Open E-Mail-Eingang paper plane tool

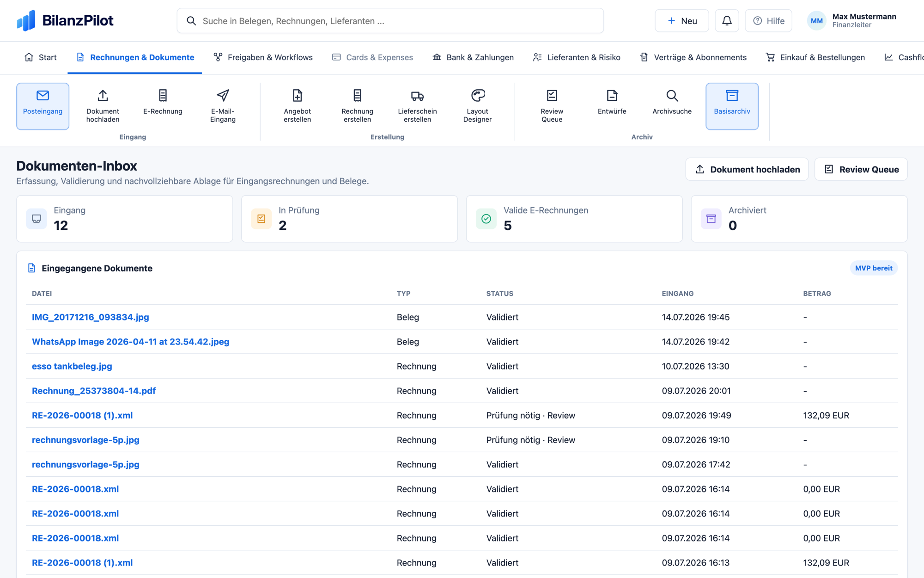(x=223, y=106)
